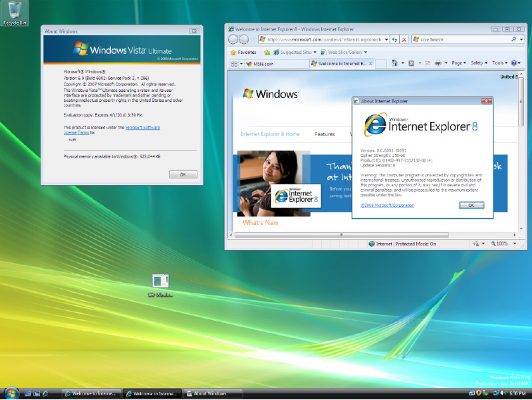Screen dimensions: 532x400
Task: Click the Windows Start orb
Action: click(11, 393)
